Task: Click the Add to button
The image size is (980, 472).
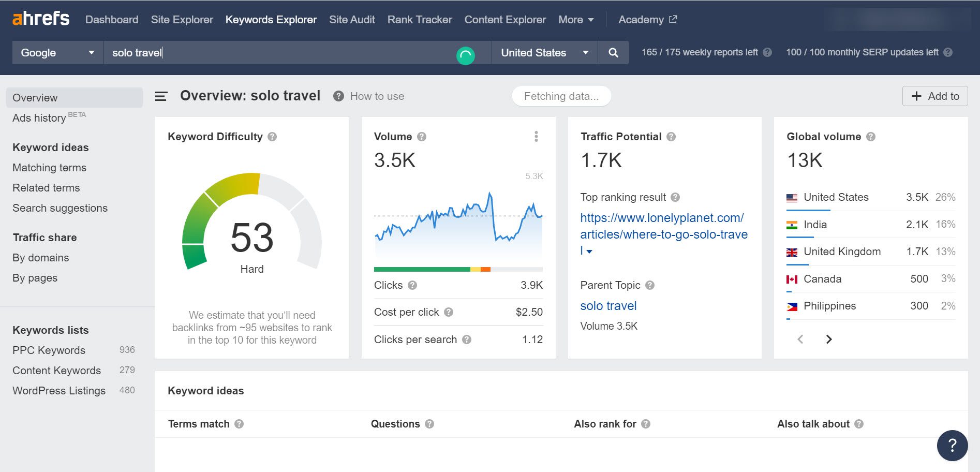Action: point(935,96)
